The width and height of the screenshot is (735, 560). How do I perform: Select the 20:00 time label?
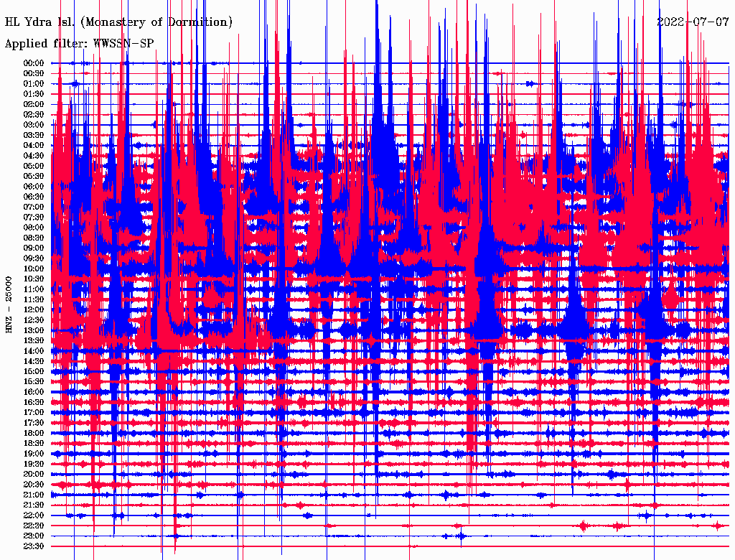[34, 474]
